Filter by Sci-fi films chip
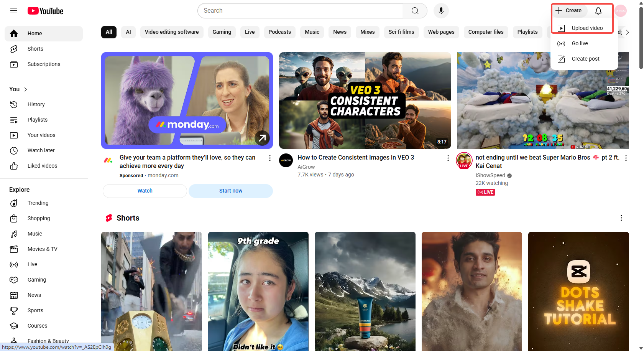The height and width of the screenshot is (351, 644). click(401, 32)
